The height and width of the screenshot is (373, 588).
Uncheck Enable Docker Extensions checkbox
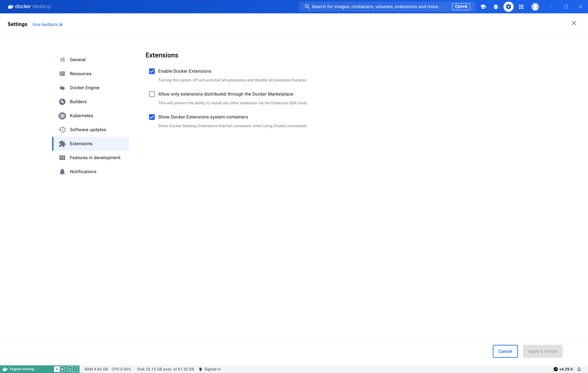(x=152, y=71)
